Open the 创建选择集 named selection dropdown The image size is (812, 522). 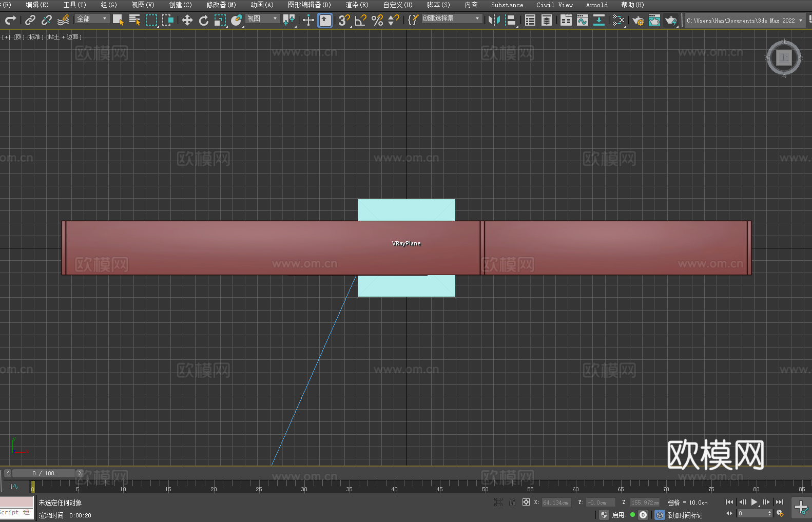coord(452,18)
